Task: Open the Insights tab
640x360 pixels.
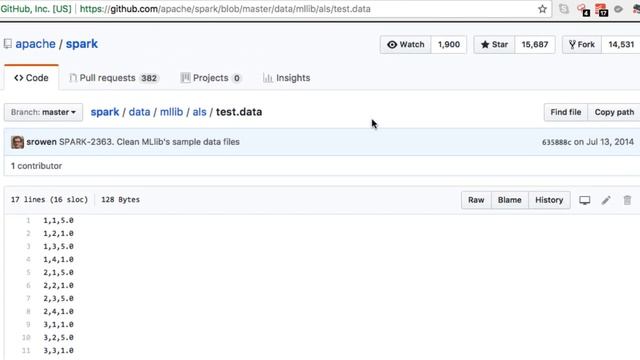Action: click(x=286, y=78)
